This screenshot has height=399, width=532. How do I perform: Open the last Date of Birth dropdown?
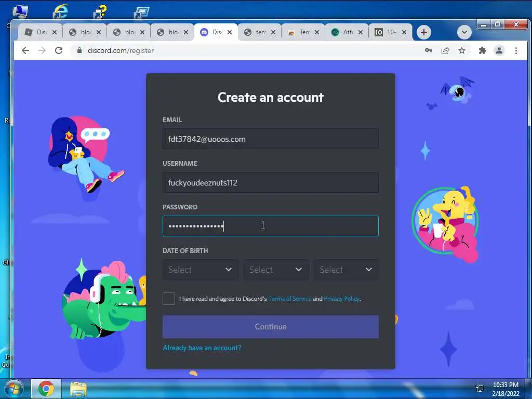(x=346, y=270)
